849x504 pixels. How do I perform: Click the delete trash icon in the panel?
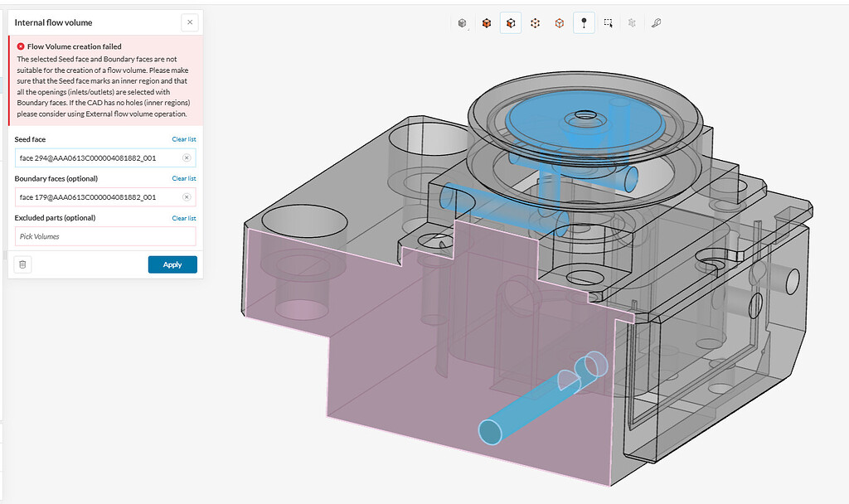click(22, 264)
